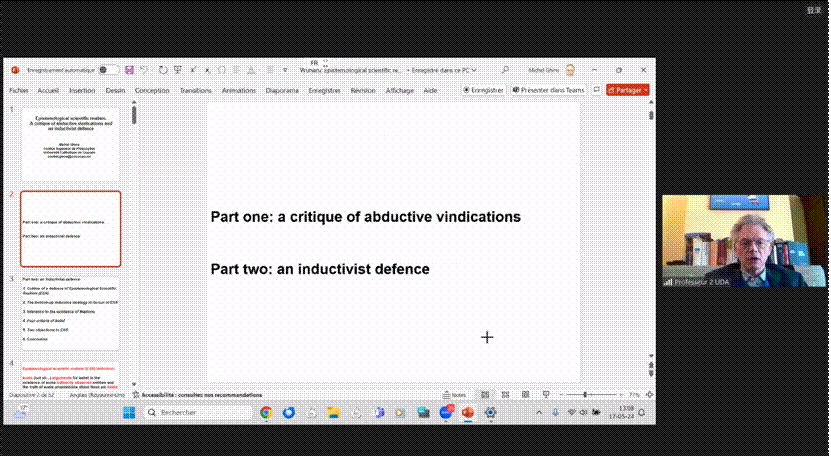831x456 pixels.
Task: Click the Save icon in title bar
Action: [x=130, y=70]
